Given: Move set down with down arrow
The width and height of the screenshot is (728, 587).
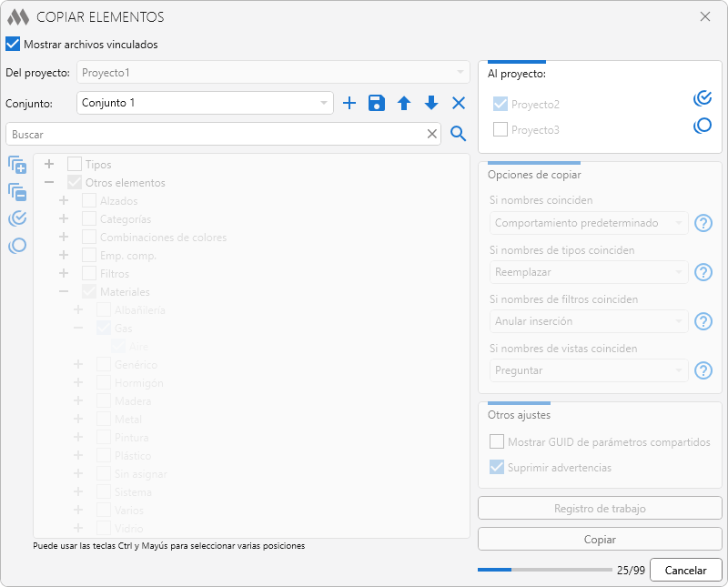Looking at the screenshot, I should 431,103.
